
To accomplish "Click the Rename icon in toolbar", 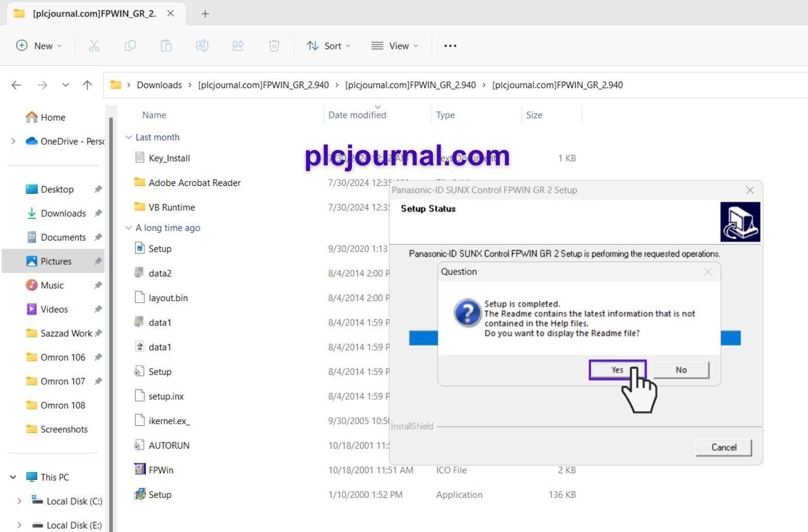I will (202, 46).
